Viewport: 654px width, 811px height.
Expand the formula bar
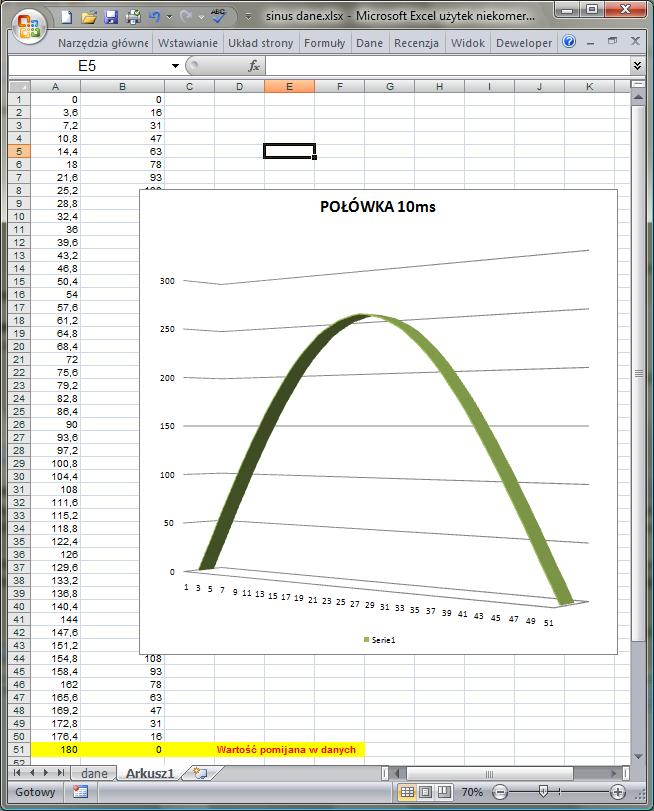[637, 65]
